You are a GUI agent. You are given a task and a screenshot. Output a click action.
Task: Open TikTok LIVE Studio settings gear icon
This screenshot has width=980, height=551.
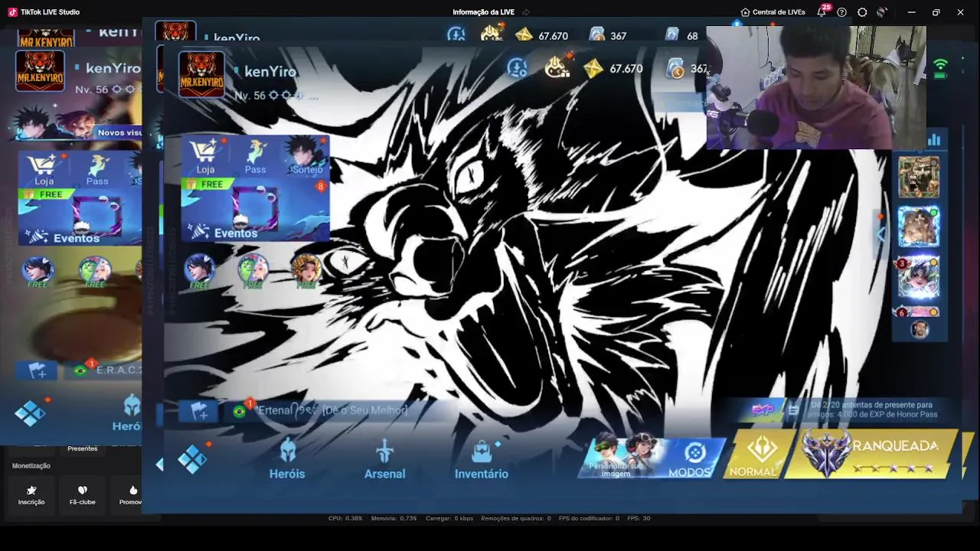point(862,12)
